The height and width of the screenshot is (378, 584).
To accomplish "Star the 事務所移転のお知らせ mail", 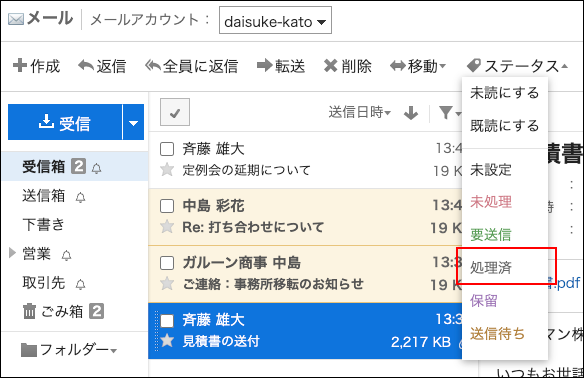I will [167, 284].
